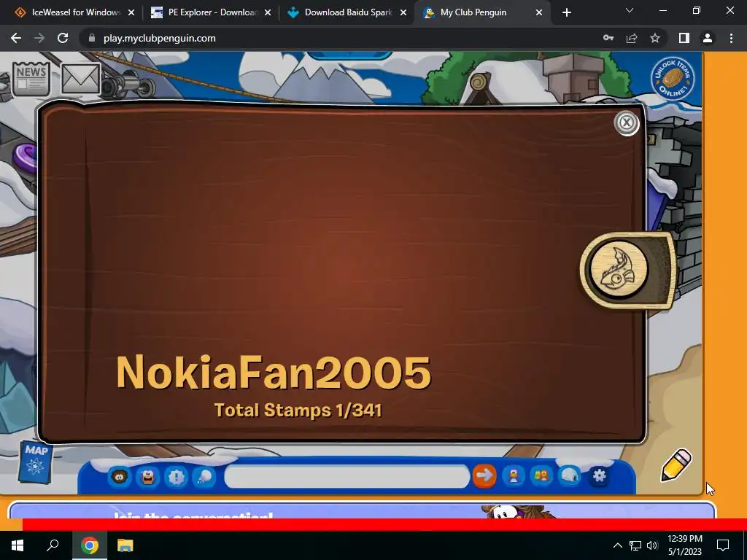The width and height of the screenshot is (747, 560).
Task: Click the browser forward arrow
Action: pos(39,38)
